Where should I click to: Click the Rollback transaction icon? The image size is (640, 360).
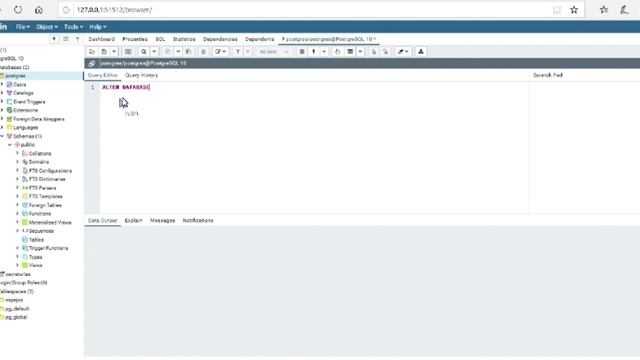click(x=385, y=52)
